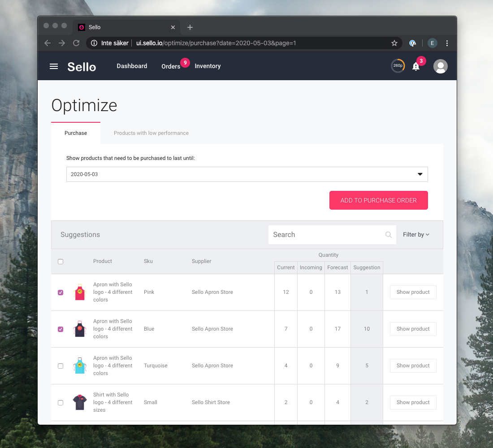This screenshot has width=493, height=448.
Task: Show product for Small shirt row
Action: pyautogui.click(x=413, y=402)
